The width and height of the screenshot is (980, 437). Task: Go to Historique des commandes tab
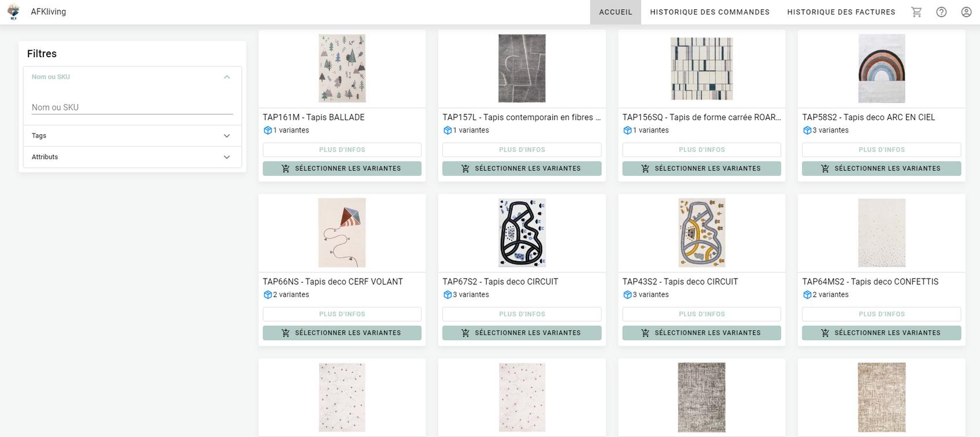point(709,12)
